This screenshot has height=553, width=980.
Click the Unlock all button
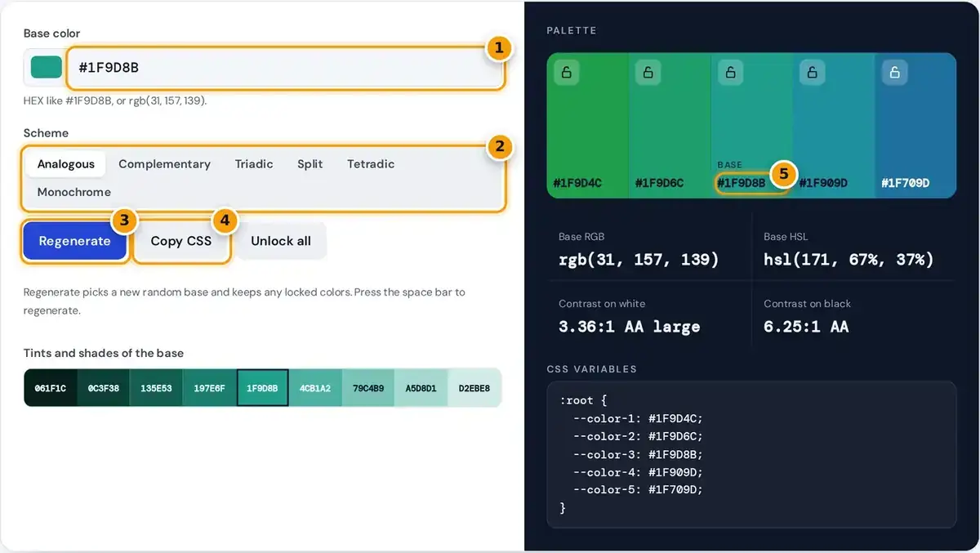click(281, 241)
